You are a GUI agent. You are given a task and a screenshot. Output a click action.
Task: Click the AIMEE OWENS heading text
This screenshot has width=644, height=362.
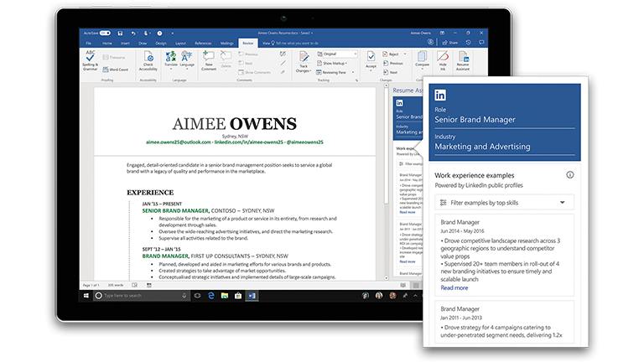(235, 123)
